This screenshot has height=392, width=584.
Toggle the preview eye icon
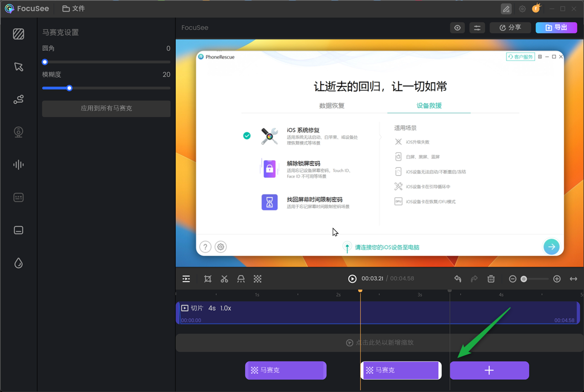[457, 28]
